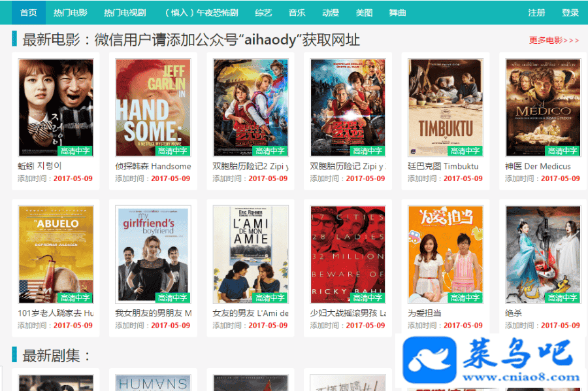Open the 动漫 category
588x391 pixels.
(331, 13)
